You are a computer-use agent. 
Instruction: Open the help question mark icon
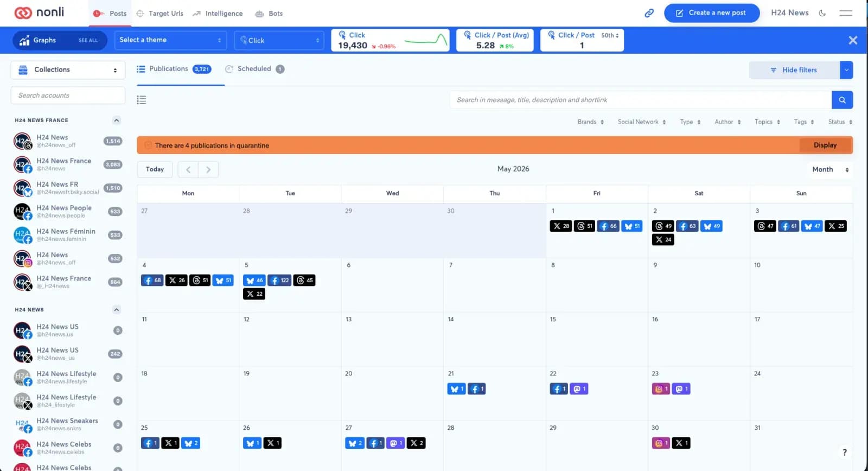click(844, 452)
